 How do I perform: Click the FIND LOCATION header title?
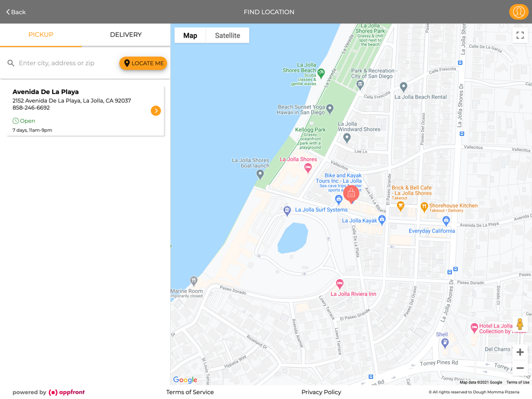(269, 12)
